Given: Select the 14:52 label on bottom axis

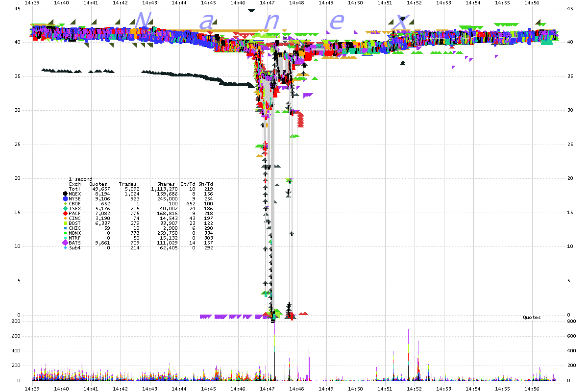Looking at the screenshot, I should coord(415,389).
